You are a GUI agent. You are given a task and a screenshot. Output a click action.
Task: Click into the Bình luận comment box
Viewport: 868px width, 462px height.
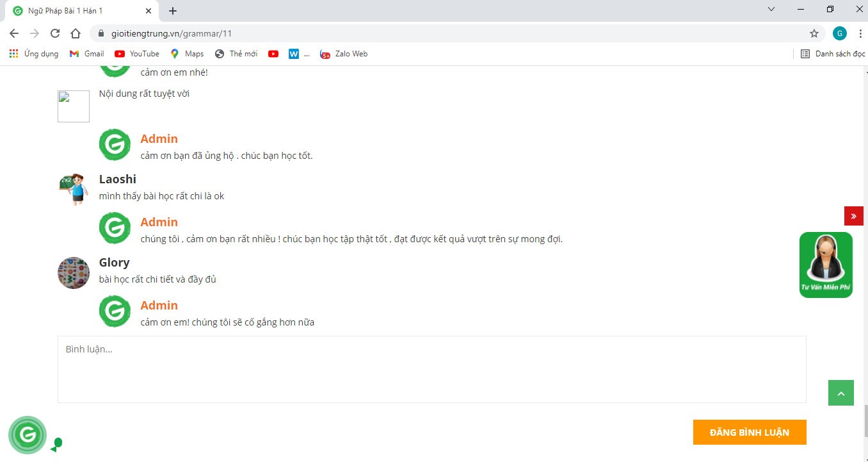click(x=432, y=370)
